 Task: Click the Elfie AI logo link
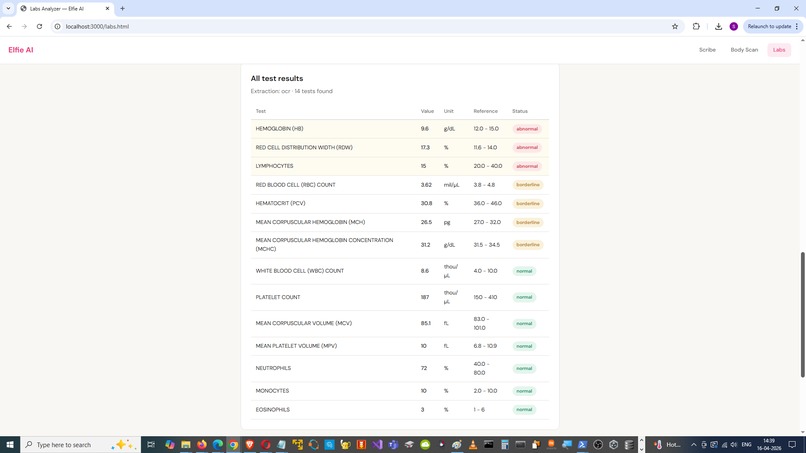click(21, 50)
